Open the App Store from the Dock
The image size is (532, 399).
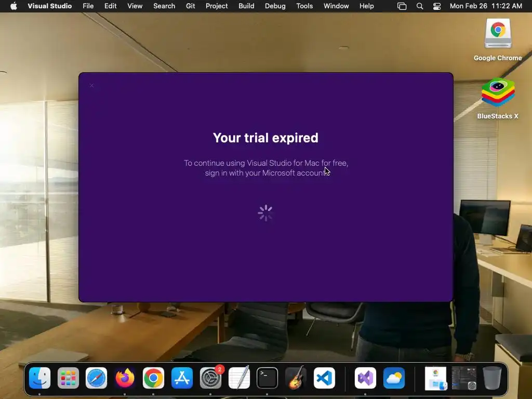tap(182, 378)
